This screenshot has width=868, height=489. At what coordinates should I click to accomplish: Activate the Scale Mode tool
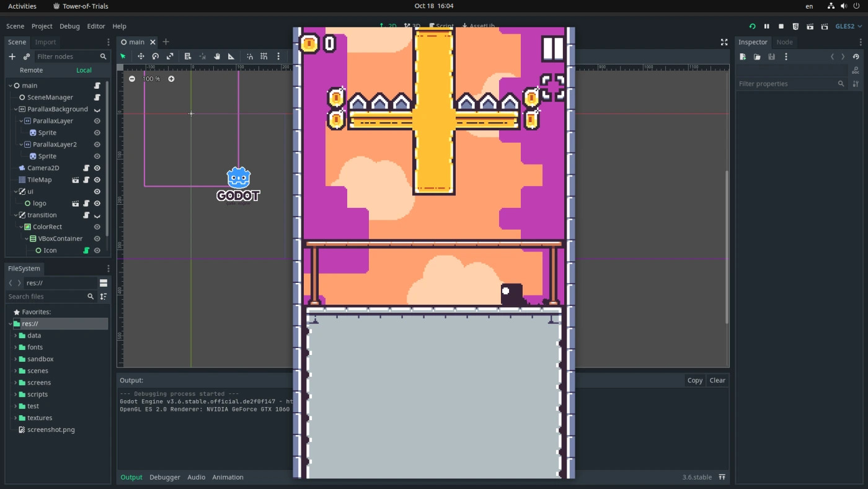[170, 56]
